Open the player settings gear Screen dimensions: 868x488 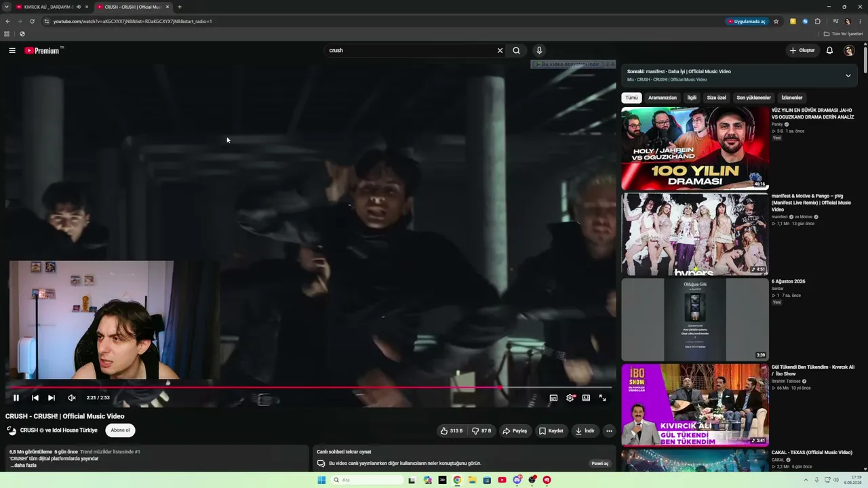click(x=570, y=398)
